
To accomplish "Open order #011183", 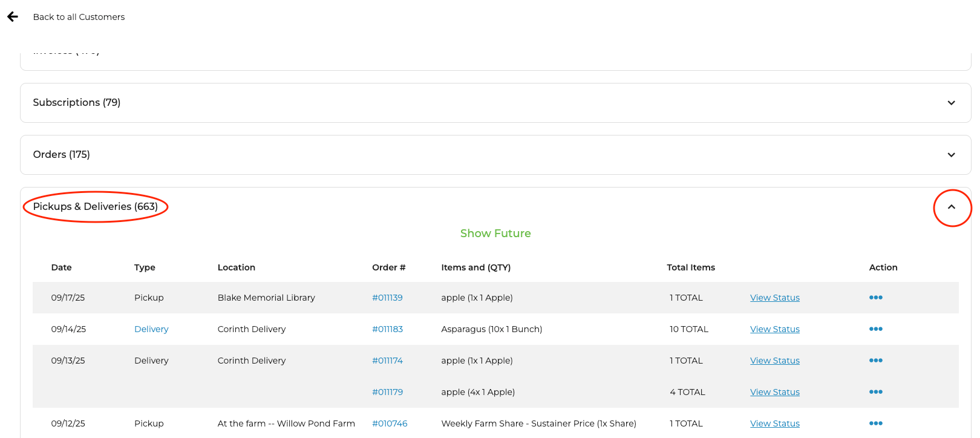I will [387, 329].
